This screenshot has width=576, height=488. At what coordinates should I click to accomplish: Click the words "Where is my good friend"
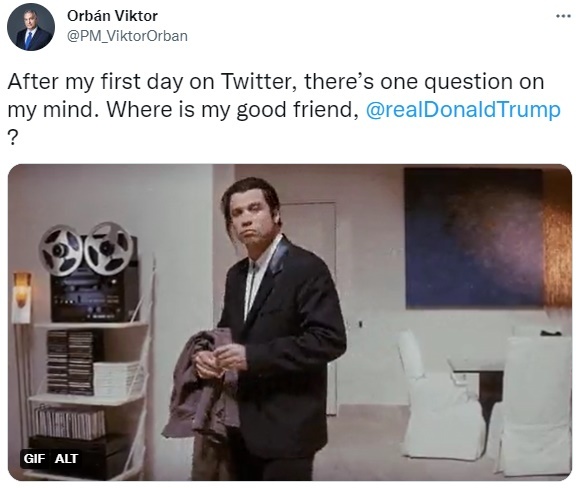pyautogui.click(x=229, y=110)
